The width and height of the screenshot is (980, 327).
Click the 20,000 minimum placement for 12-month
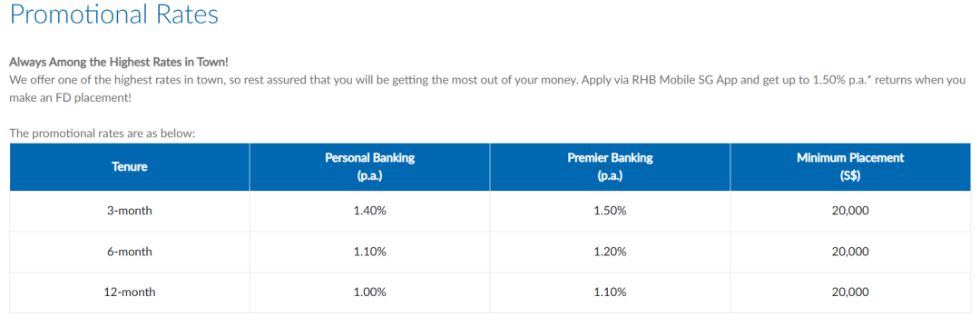pos(850,292)
